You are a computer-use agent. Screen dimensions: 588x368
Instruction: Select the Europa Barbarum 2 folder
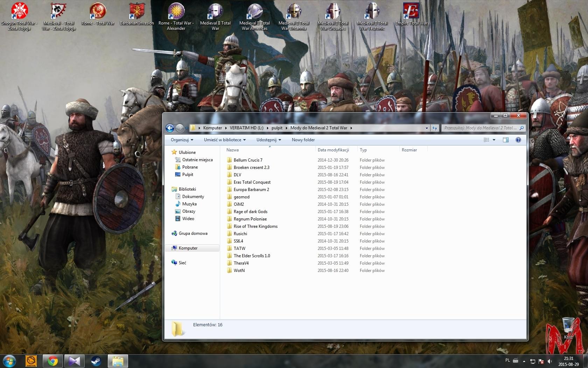pos(251,190)
